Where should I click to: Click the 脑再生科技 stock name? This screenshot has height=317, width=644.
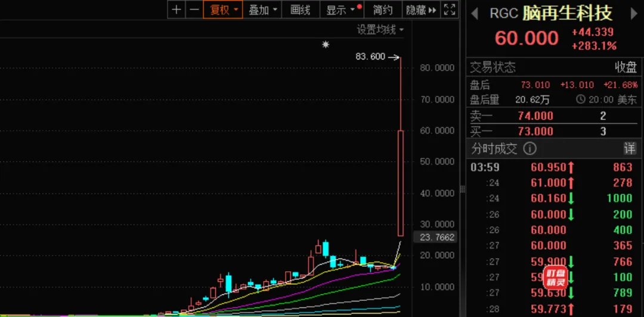567,13
